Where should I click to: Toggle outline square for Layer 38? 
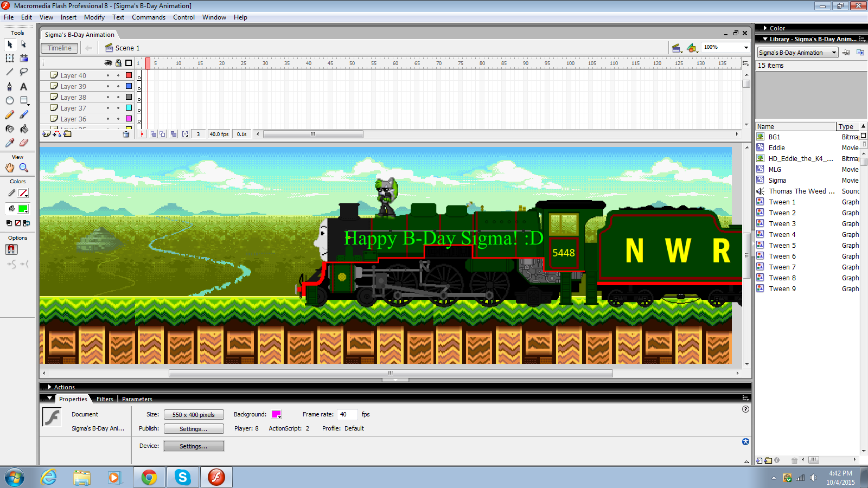(129, 97)
